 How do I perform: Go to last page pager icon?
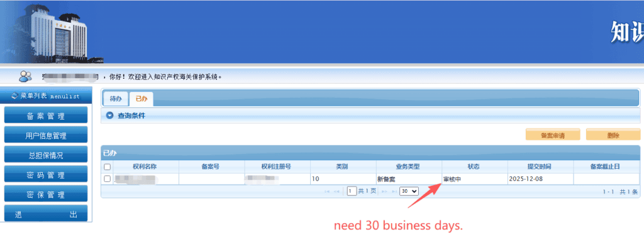[394, 192]
